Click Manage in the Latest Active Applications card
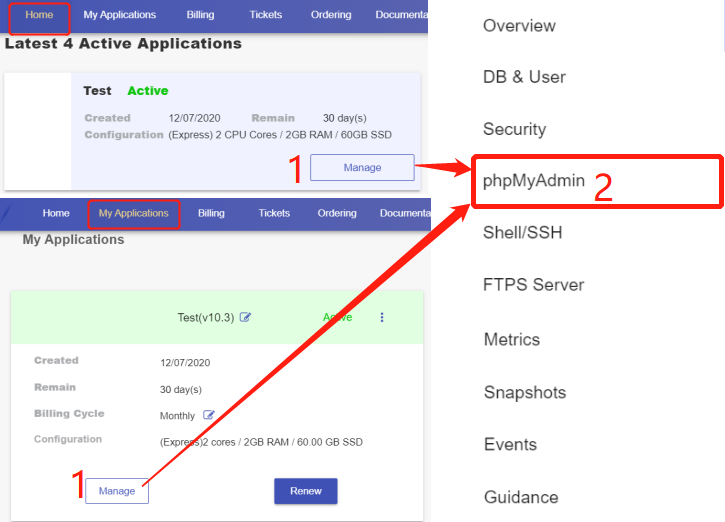Image resolution: width=725 pixels, height=522 pixels. pos(362,168)
